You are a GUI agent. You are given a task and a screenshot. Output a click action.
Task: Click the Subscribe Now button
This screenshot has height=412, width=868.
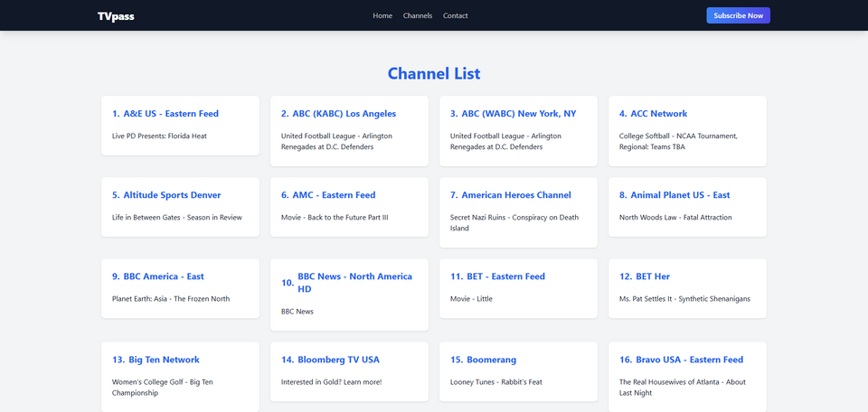click(x=738, y=15)
